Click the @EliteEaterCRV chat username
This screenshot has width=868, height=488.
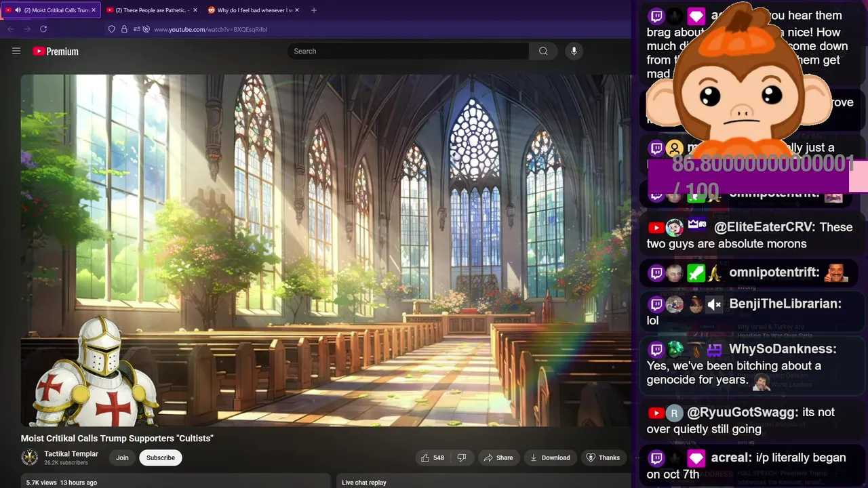click(x=764, y=227)
